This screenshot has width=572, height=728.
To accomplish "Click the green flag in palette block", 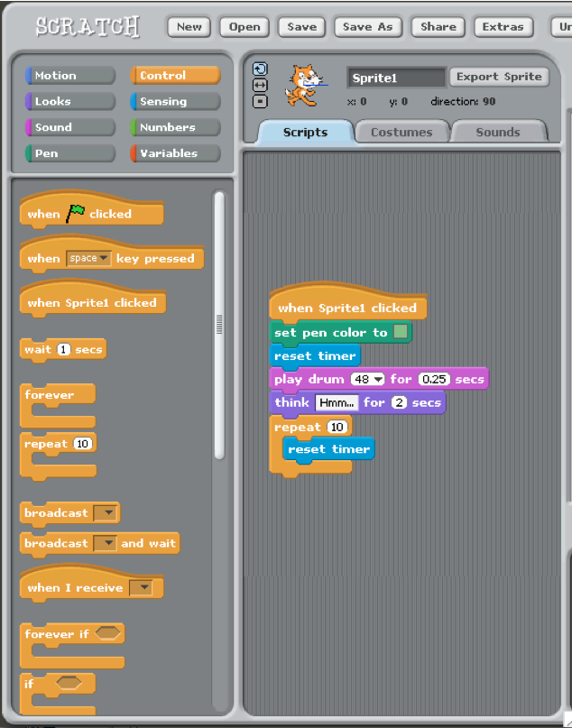I will click(x=76, y=213).
